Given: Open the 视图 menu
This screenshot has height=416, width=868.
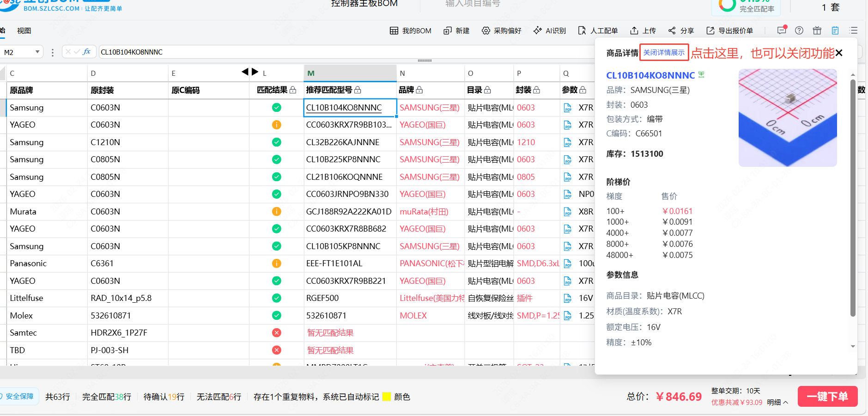Looking at the screenshot, I should tap(24, 31).
